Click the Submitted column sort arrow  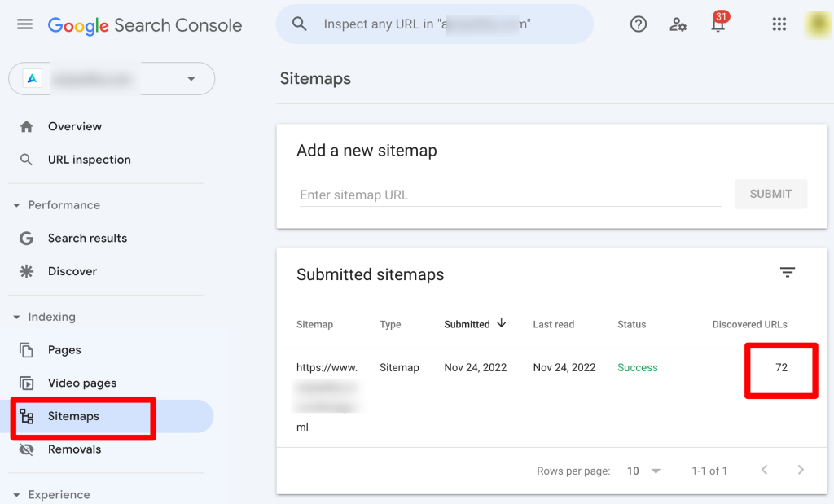click(x=502, y=323)
